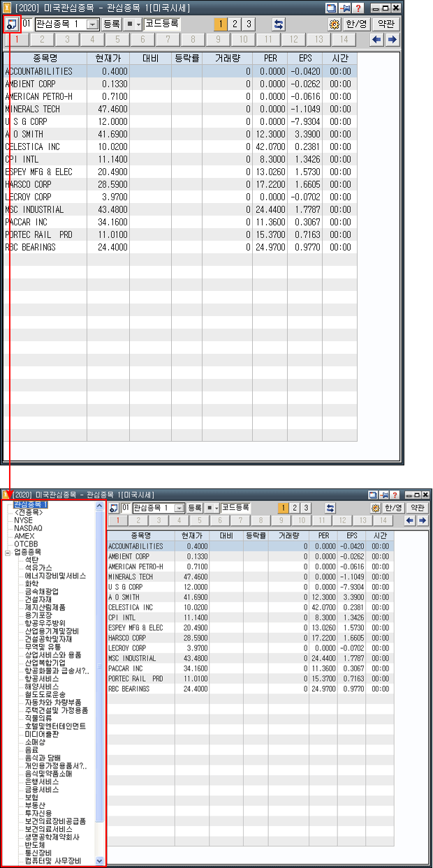Select 통신장비 in the tree panel
Viewport: 433px width, 868px height.
[38, 852]
